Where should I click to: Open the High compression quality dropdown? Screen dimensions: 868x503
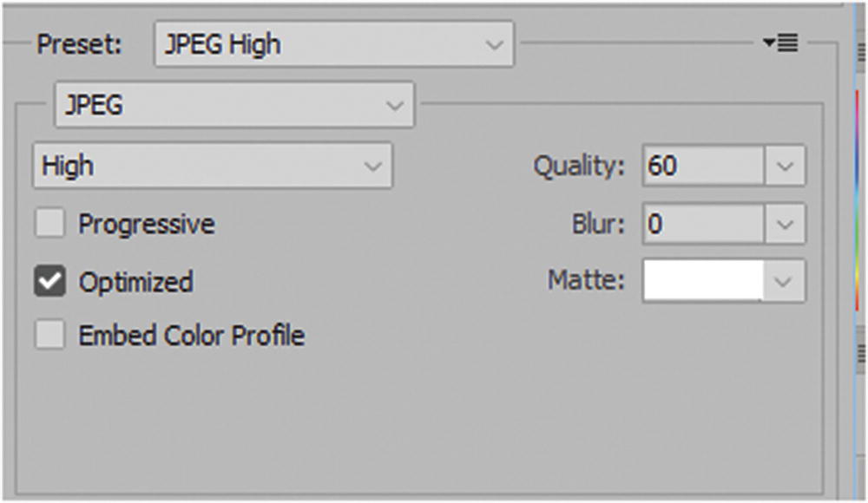pyautogui.click(x=213, y=166)
